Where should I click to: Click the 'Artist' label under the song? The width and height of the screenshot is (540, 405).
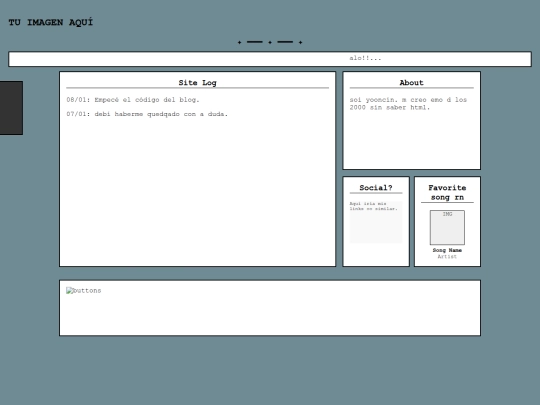pyautogui.click(x=447, y=257)
